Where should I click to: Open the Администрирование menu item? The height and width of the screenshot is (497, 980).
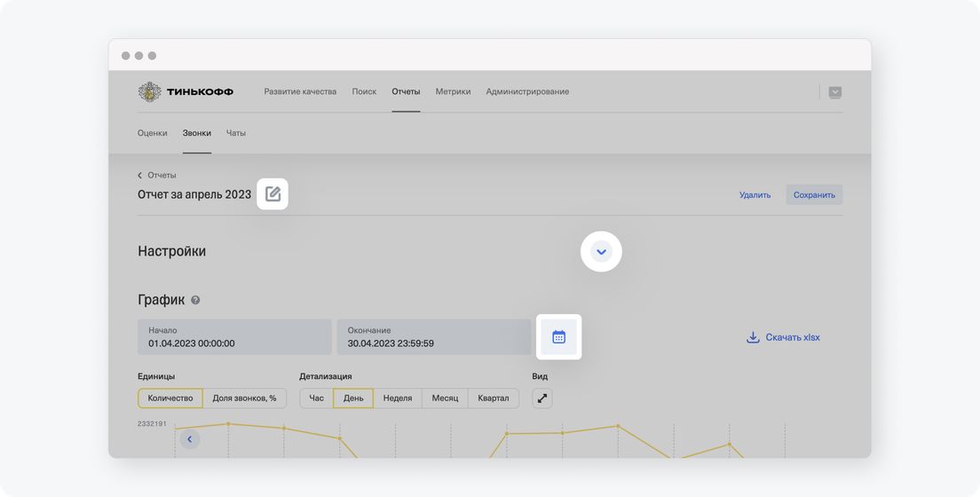click(527, 91)
